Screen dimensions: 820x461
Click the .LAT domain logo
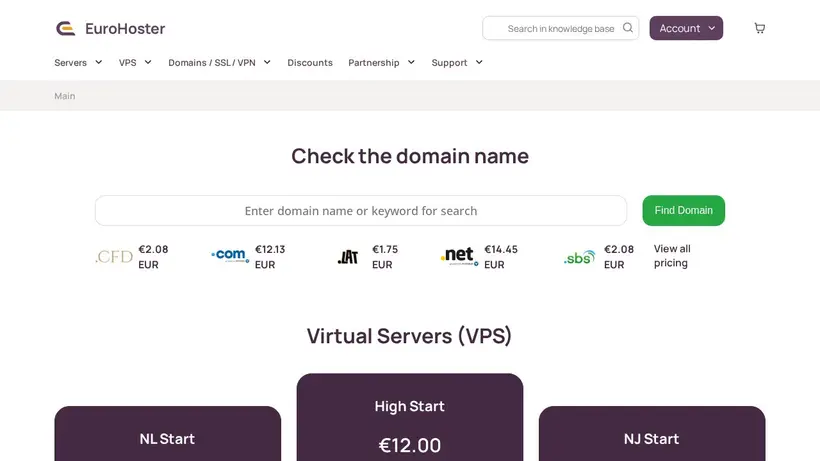[x=348, y=257]
